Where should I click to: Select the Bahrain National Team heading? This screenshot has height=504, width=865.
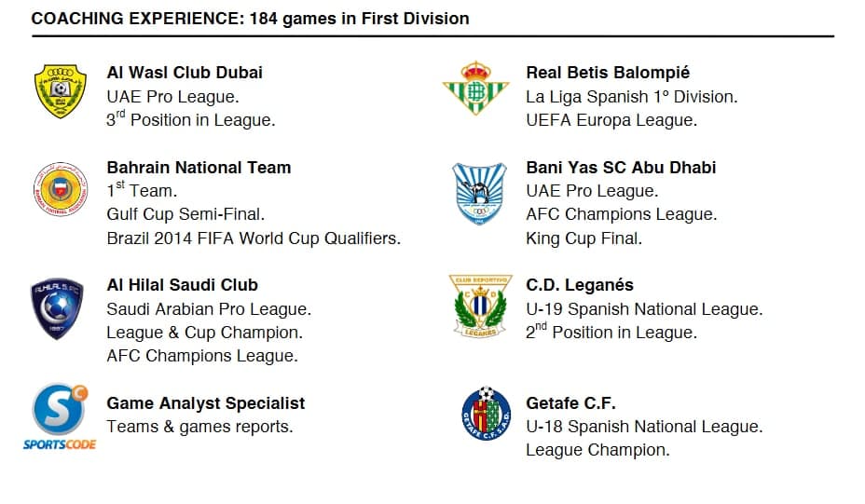point(199,167)
